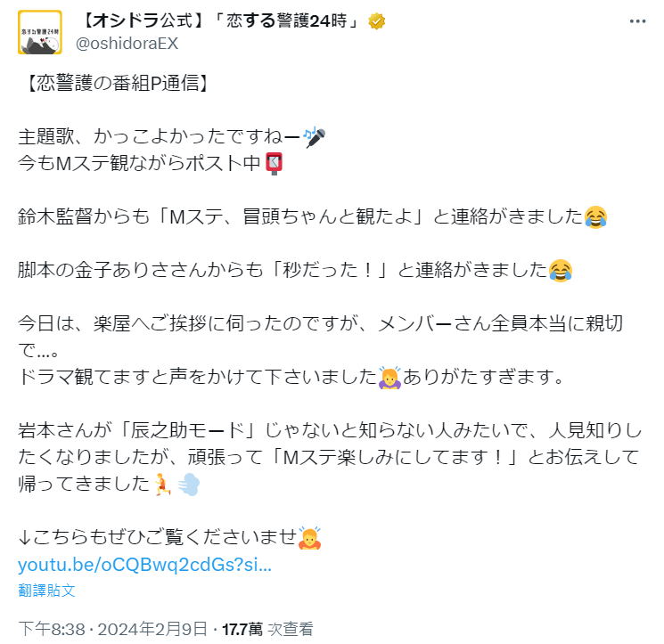The width and height of the screenshot is (664, 644).
Task: Click the 主題歌、かっこよかった sentence
Action: [x=159, y=136]
